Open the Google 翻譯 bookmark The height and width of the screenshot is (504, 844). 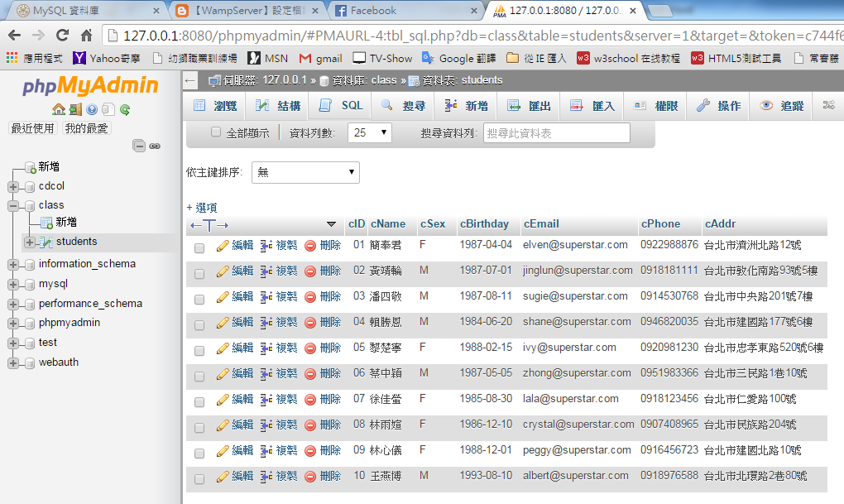tap(458, 58)
